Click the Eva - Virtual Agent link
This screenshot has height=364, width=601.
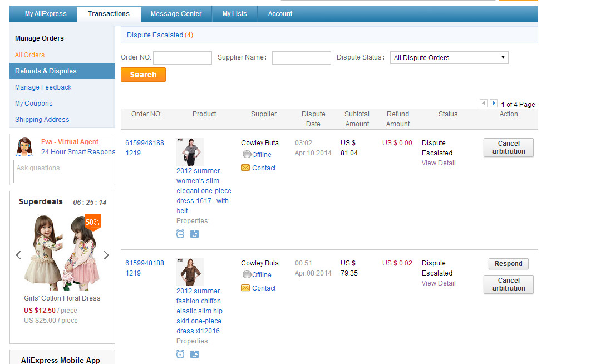coord(70,142)
